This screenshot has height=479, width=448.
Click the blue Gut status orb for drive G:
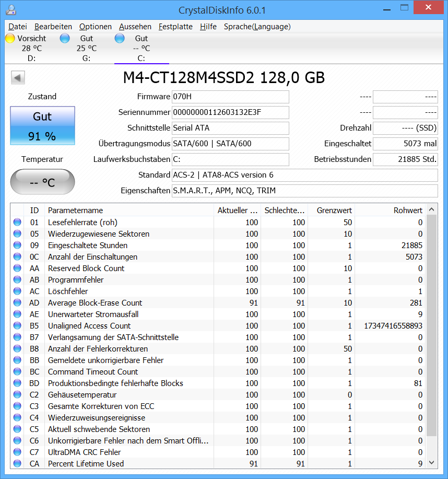pos(65,39)
